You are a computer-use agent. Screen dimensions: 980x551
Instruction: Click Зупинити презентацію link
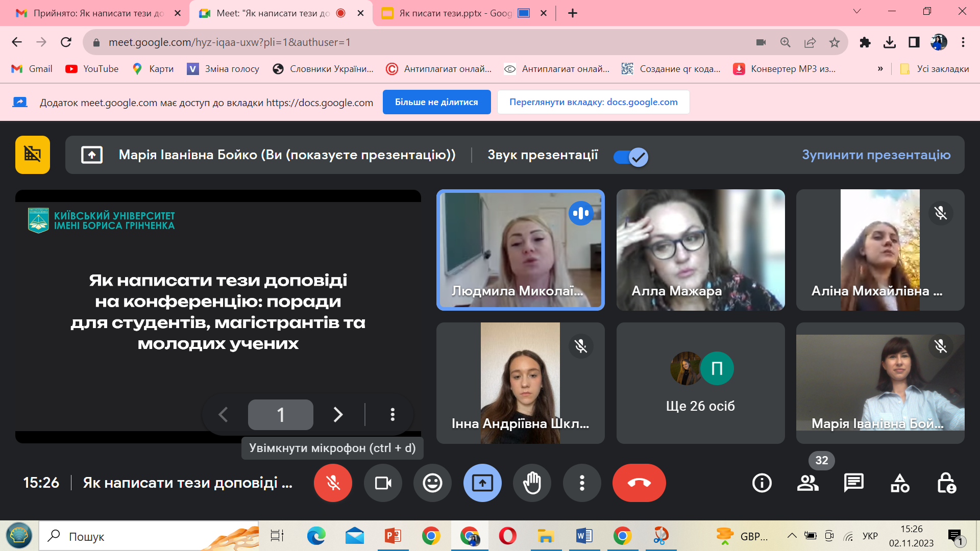point(876,155)
